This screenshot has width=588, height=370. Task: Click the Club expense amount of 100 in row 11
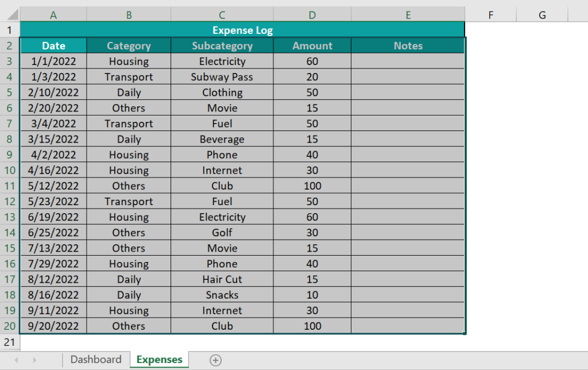tap(312, 186)
